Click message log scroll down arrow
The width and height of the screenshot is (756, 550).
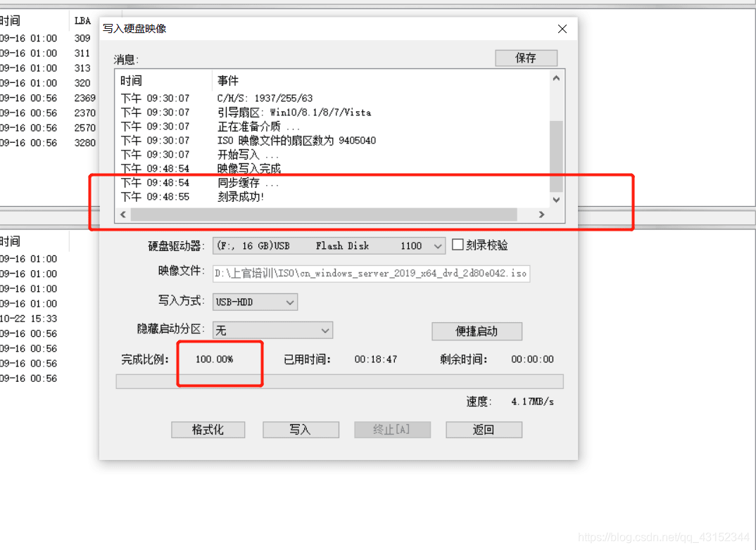556,199
